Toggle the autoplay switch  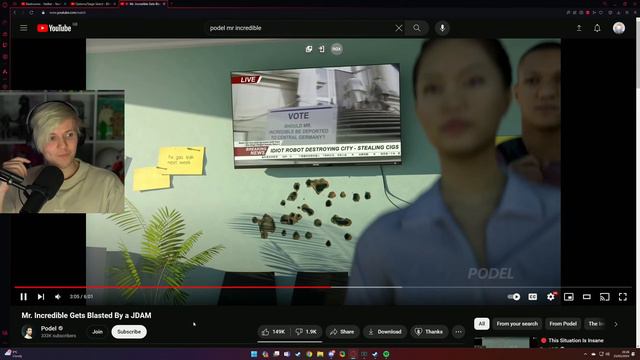coord(514,297)
